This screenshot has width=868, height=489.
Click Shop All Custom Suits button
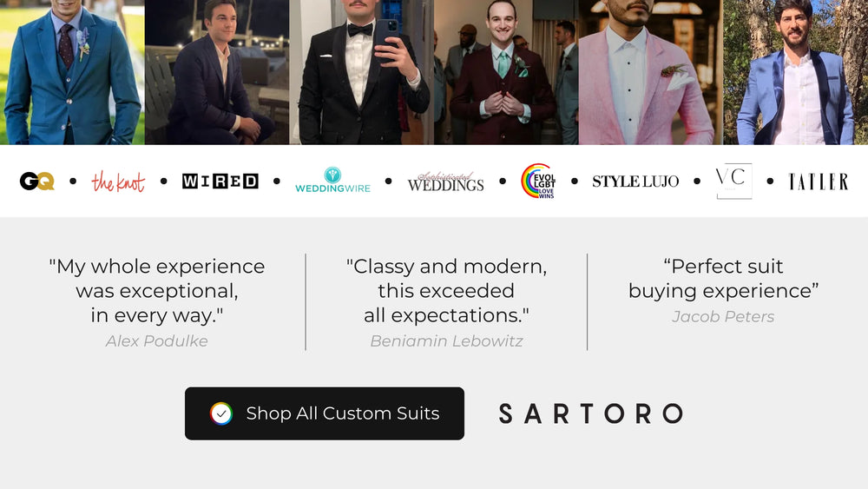coord(325,413)
